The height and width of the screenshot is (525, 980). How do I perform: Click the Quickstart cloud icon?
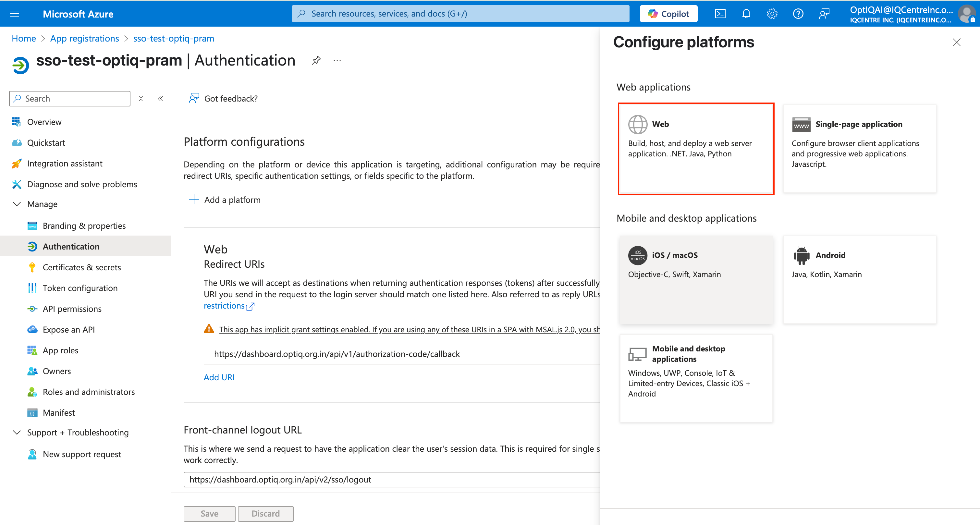click(x=16, y=143)
